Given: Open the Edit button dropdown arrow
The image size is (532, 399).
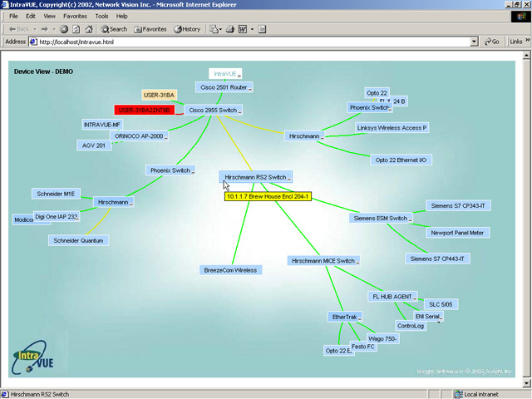Looking at the screenshot, I should pyautogui.click(x=252, y=29).
